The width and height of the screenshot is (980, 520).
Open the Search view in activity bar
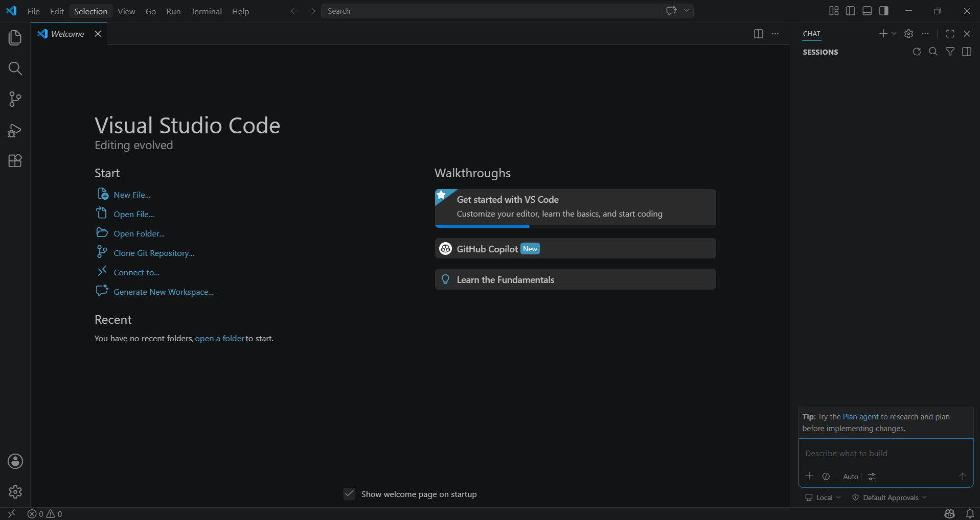15,68
